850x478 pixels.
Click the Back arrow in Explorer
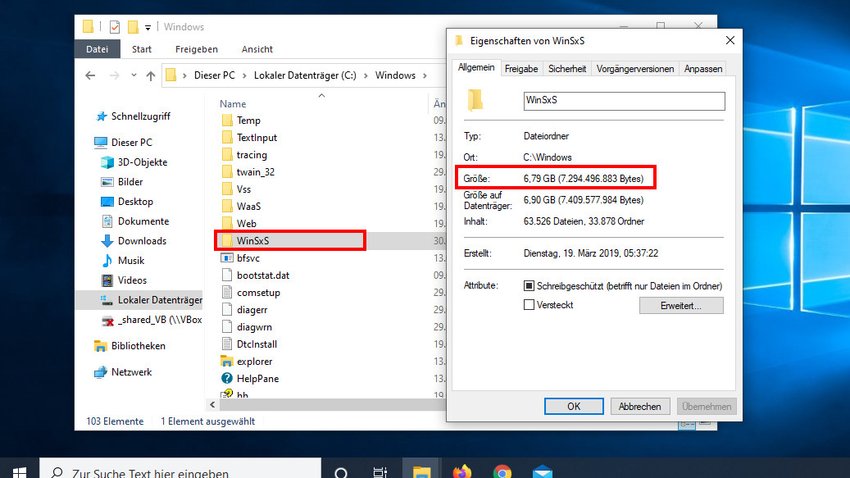pyautogui.click(x=91, y=75)
